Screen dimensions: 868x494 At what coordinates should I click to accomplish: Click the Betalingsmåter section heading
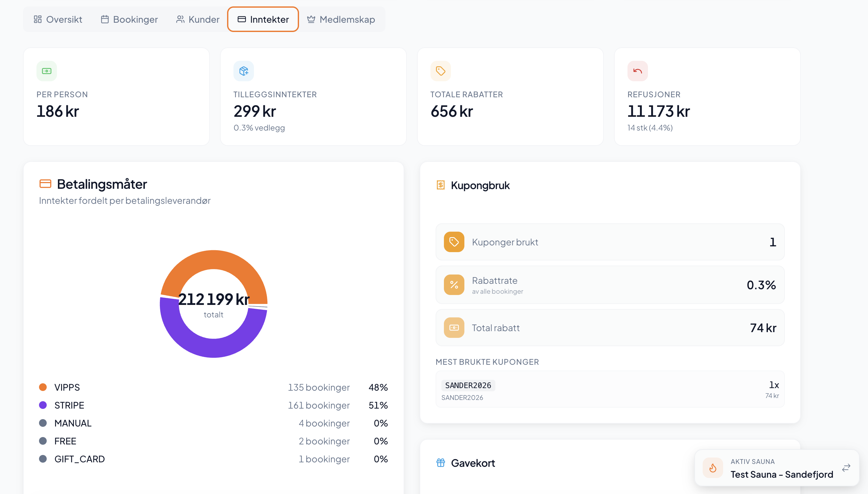[x=102, y=184]
